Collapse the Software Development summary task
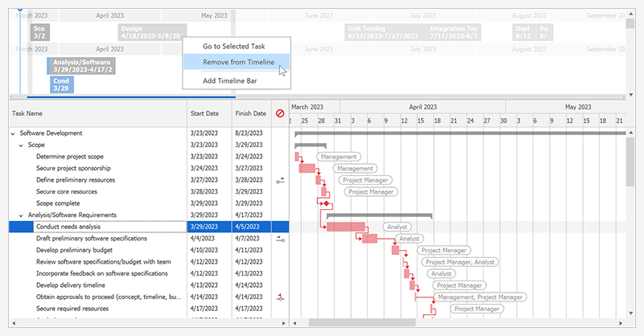This screenshot has width=644, height=336. click(13, 133)
